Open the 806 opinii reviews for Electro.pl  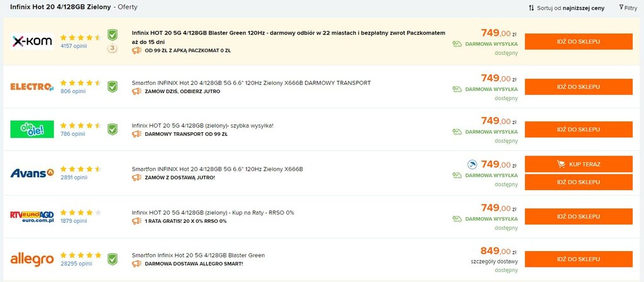(73, 91)
